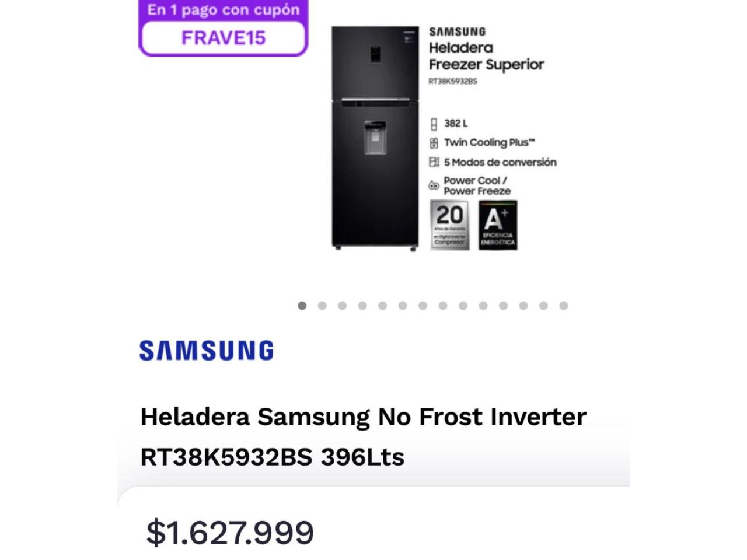Select the eighth carousel pagination dot
This screenshot has width=747, height=560.
(x=443, y=306)
